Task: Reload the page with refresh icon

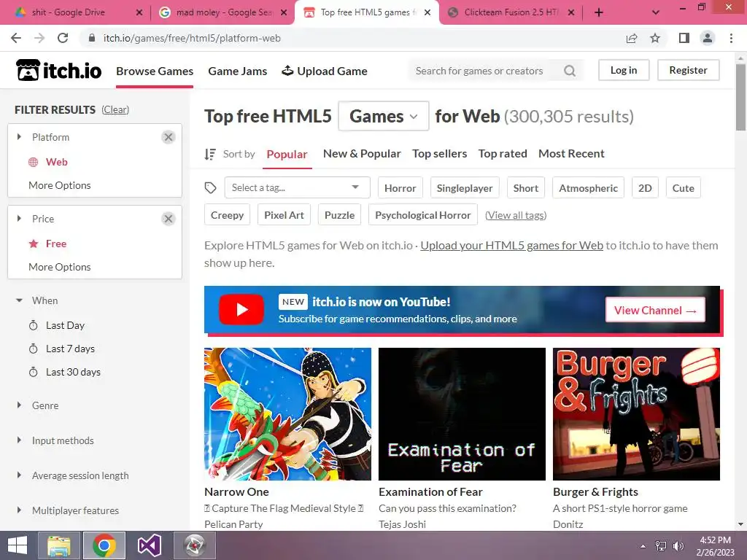Action: (x=63, y=38)
